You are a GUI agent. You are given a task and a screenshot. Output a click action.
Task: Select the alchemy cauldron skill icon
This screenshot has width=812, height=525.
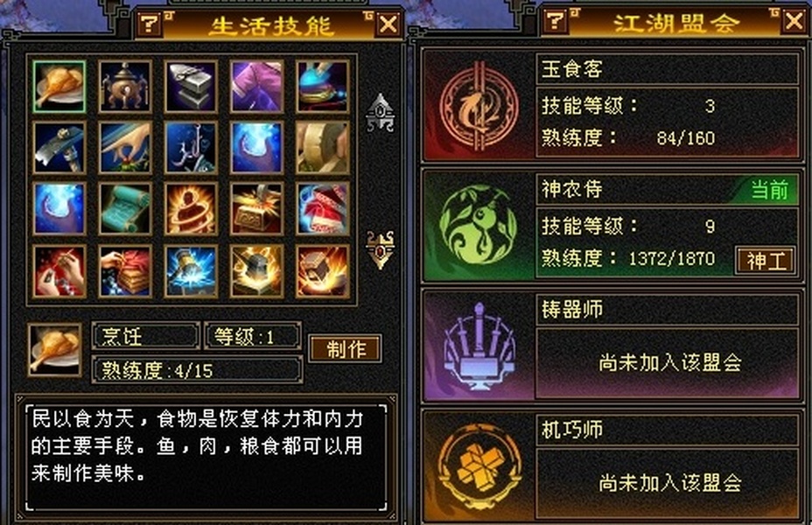pyautogui.click(x=125, y=87)
